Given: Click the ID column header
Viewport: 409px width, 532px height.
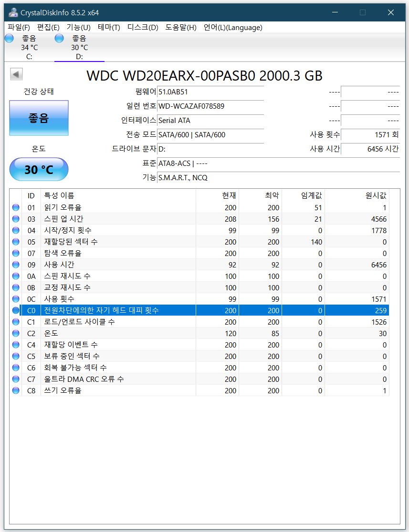Looking at the screenshot, I should point(31,195).
